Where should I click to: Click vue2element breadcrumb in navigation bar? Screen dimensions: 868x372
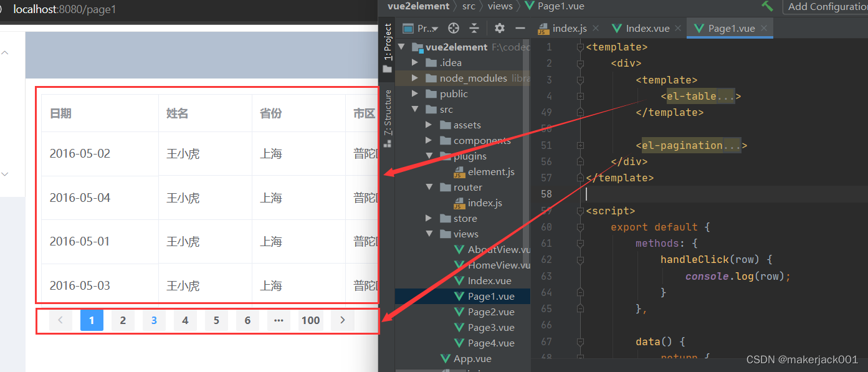pyautogui.click(x=418, y=6)
